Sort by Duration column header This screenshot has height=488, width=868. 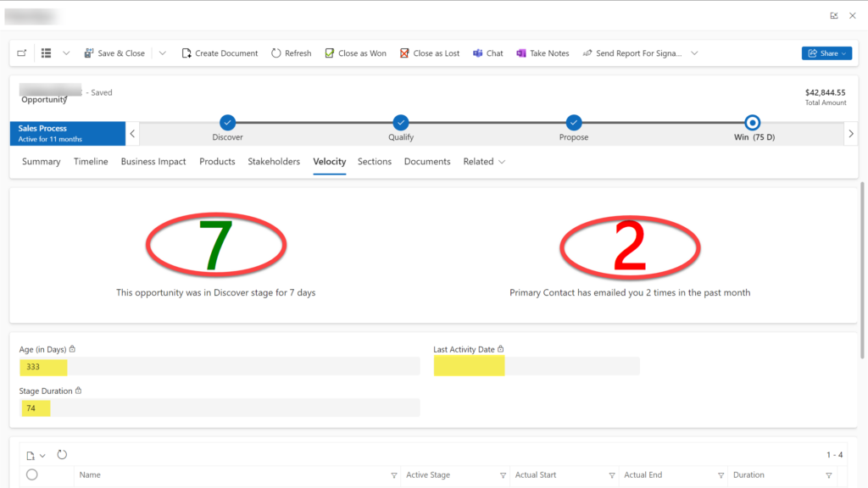tap(748, 474)
